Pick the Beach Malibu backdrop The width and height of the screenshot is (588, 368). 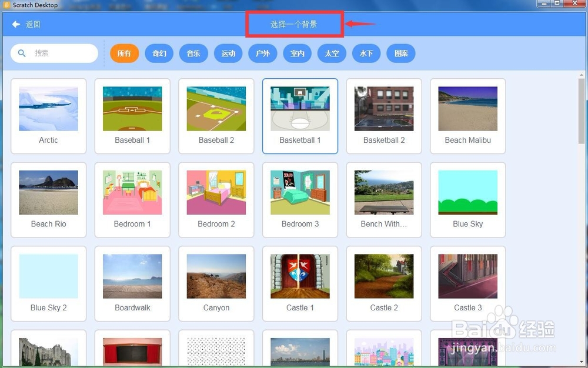(x=467, y=116)
